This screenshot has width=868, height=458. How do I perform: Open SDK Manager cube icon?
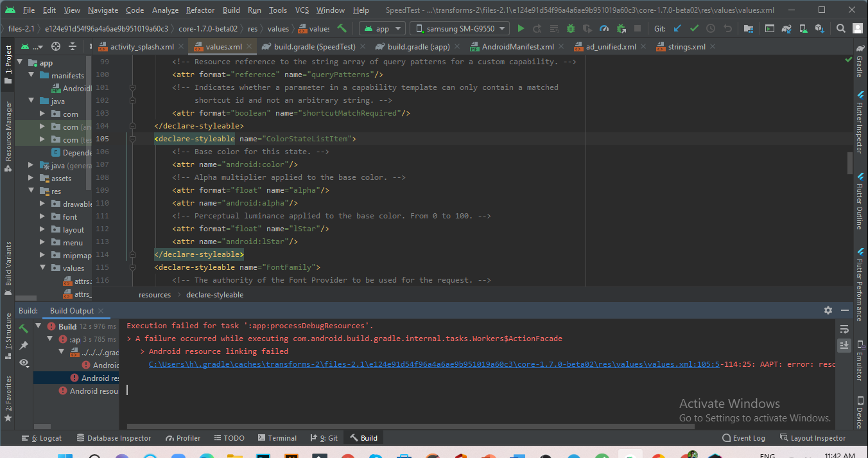[x=819, y=28]
